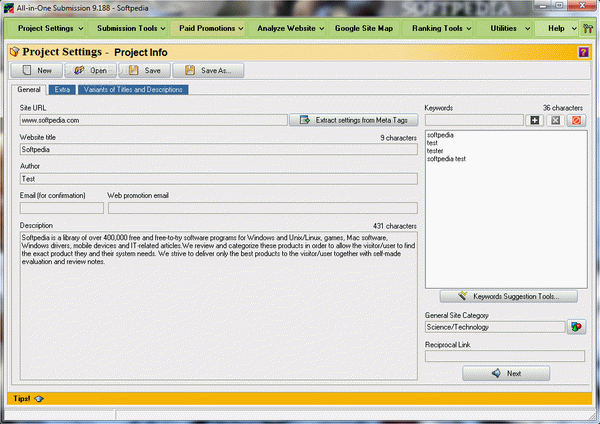
Task: Open the Google Site Map menu item
Action: pos(364,28)
